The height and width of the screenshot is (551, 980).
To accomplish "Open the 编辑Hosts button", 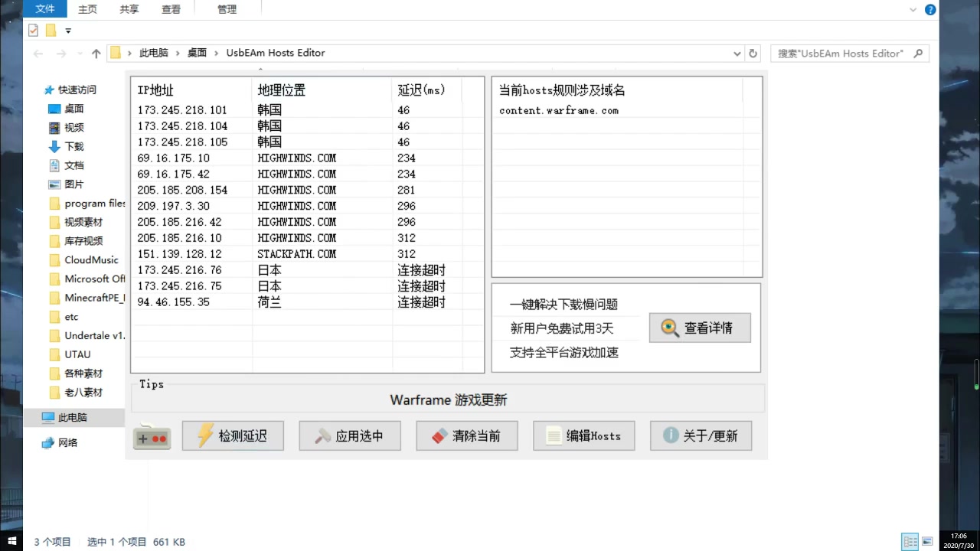I will [584, 435].
